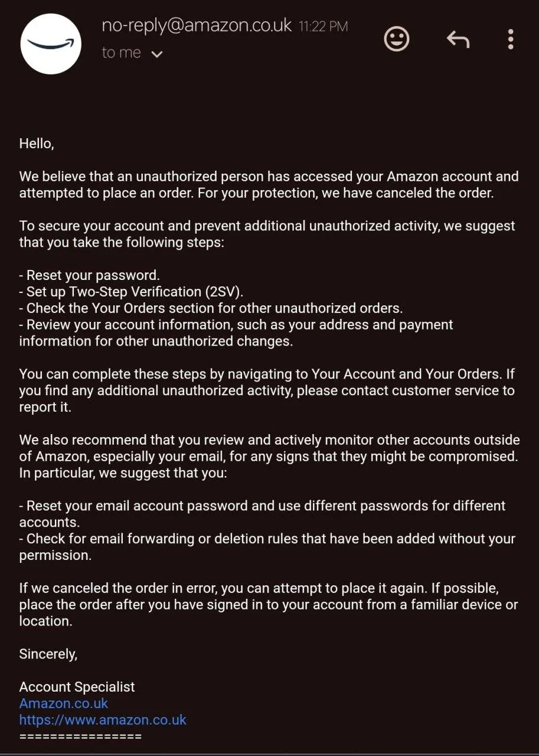The height and width of the screenshot is (756, 539).
Task: Click the 'Hello,' greeting line
Action: 37,144
